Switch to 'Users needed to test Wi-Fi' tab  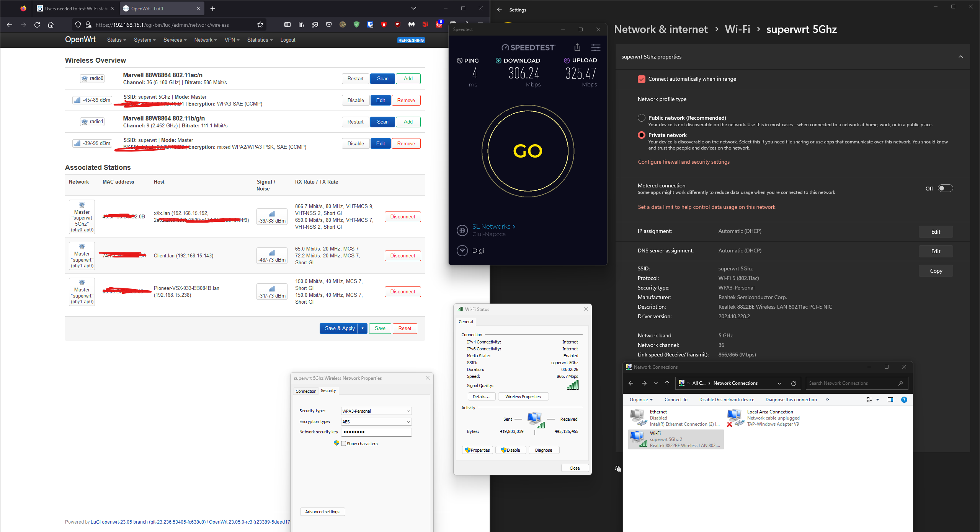(x=75, y=8)
